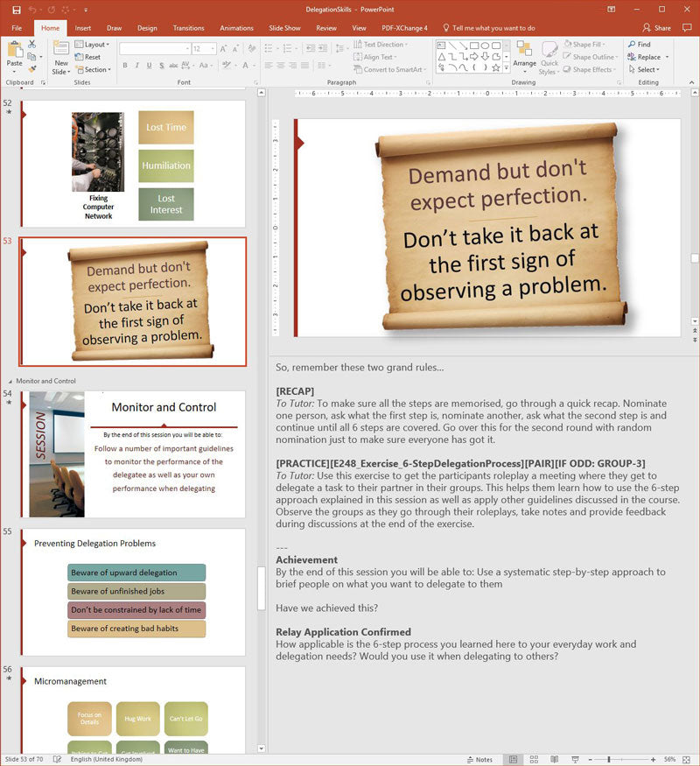Select slide 52 thumbnail with Lost Time

(x=133, y=164)
